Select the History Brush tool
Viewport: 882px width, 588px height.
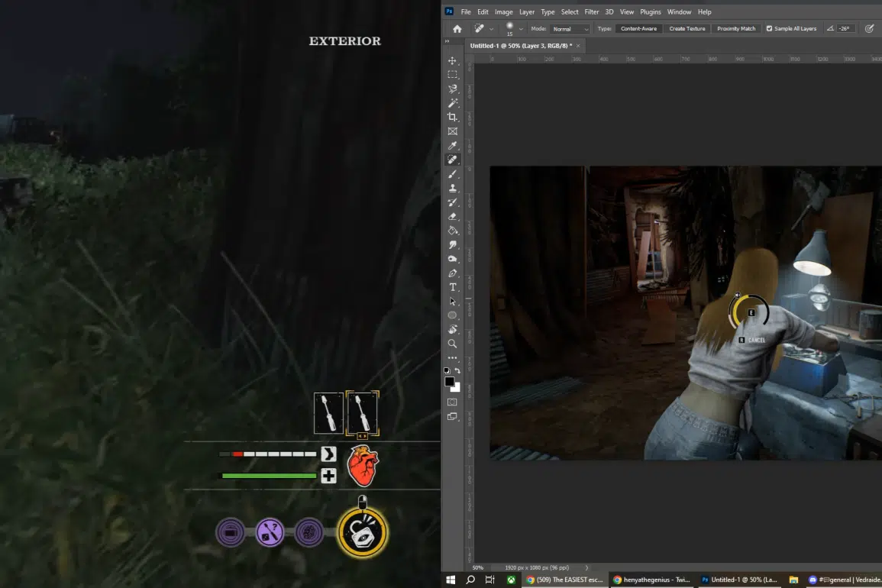(452, 202)
